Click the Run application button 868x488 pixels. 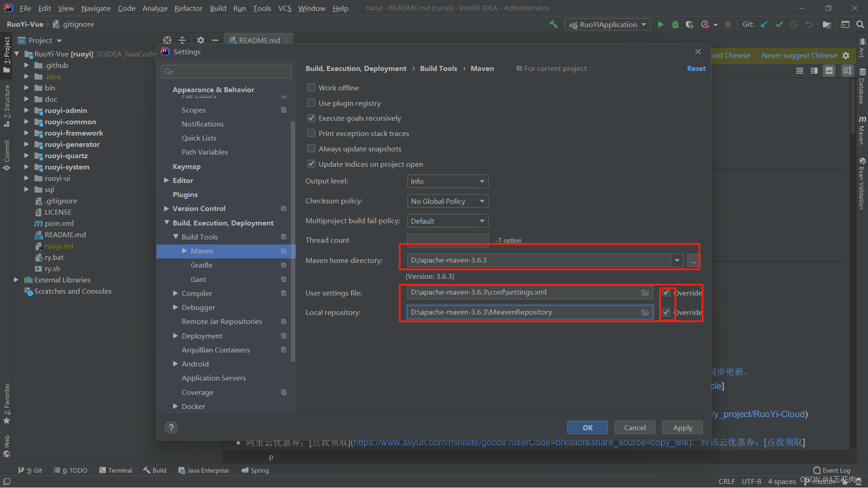660,24
